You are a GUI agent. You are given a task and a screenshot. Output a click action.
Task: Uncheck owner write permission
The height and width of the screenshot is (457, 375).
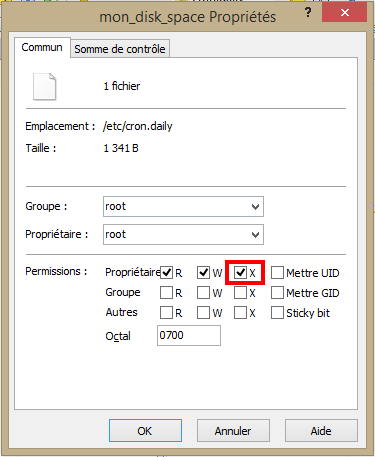203,272
